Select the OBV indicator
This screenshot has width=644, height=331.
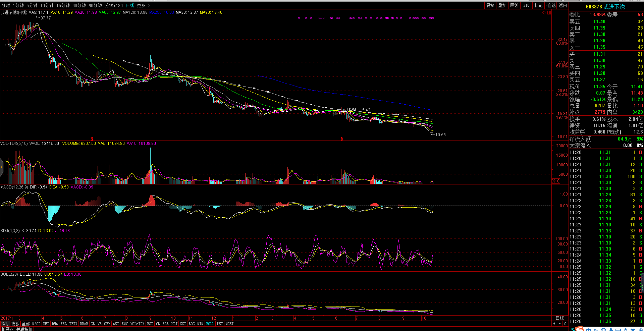click(107, 324)
